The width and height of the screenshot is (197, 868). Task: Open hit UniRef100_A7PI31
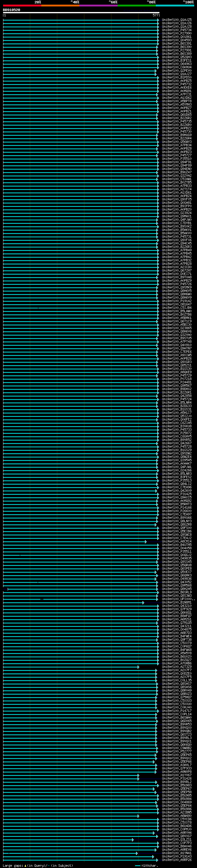[x=177, y=94]
